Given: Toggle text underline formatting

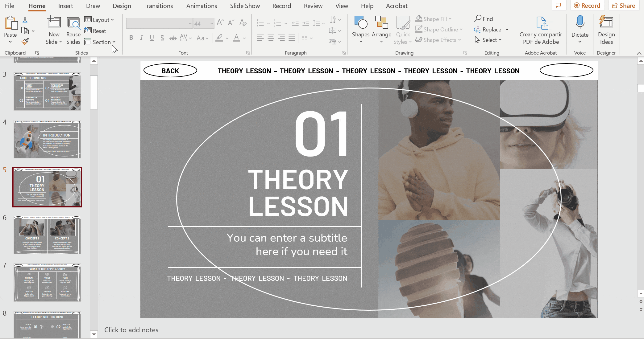Looking at the screenshot, I should (x=152, y=38).
